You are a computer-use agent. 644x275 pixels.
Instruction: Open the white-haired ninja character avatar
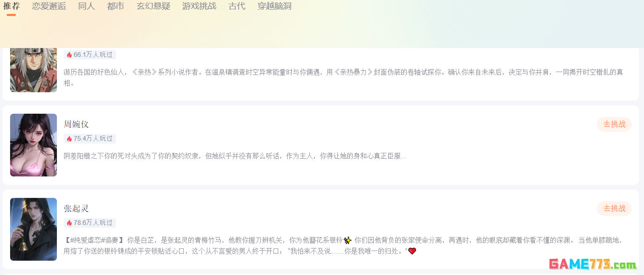point(33,70)
